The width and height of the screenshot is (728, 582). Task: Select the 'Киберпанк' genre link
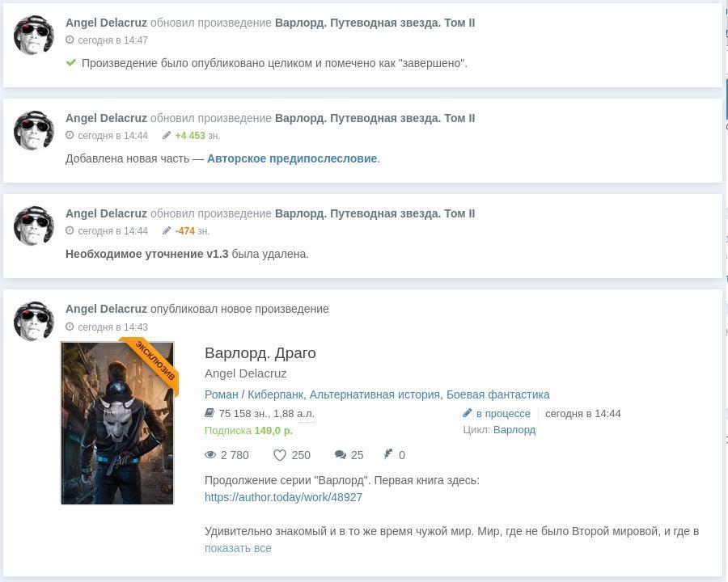275,394
